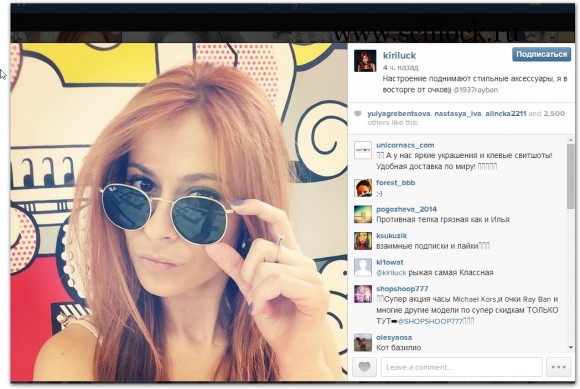Open the three-dots more options button

coord(558,367)
